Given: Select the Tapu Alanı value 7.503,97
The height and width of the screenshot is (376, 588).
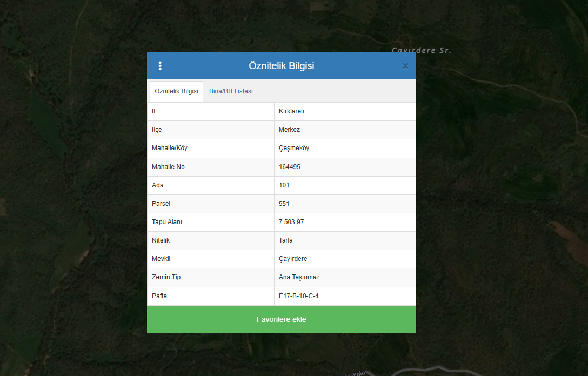Looking at the screenshot, I should click(291, 222).
